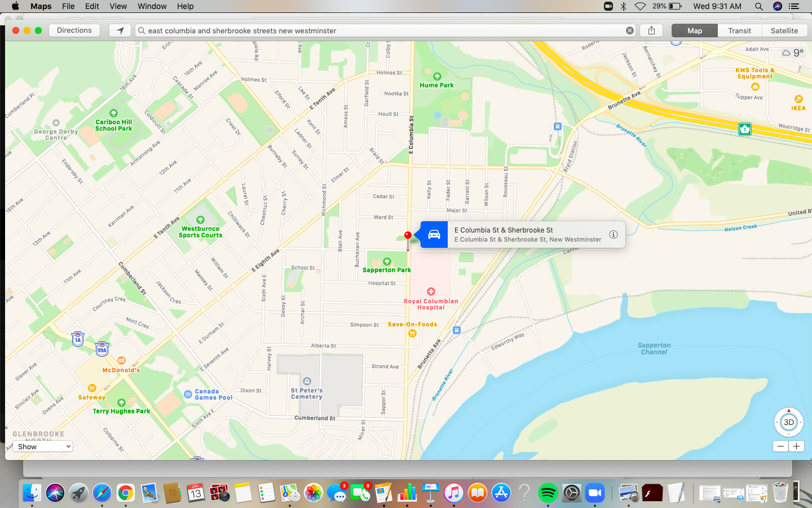Viewport: 812px width, 508px height.
Task: Switch to the Map view tab
Action: click(695, 30)
